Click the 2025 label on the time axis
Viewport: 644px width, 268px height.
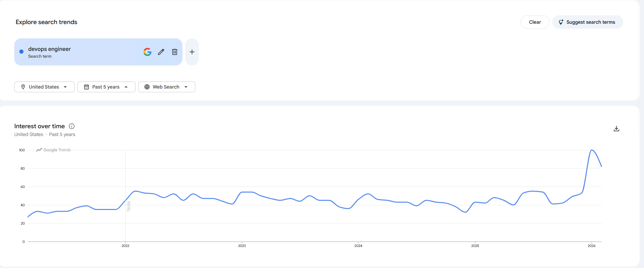pyautogui.click(x=475, y=246)
